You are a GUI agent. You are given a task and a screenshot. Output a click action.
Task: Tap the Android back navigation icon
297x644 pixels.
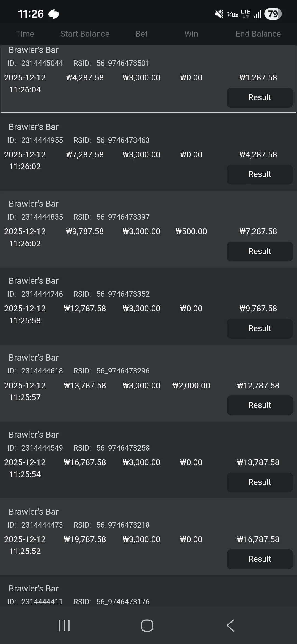[230, 626]
